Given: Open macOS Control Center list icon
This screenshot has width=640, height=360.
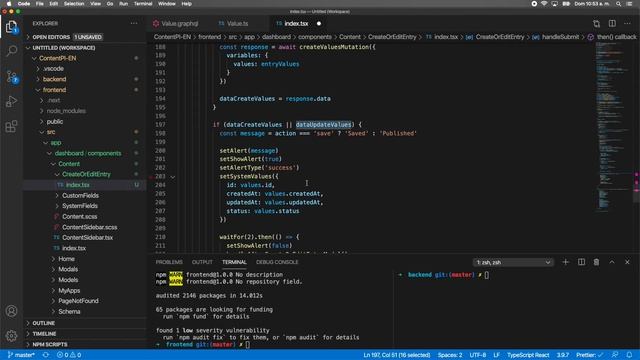Looking at the screenshot, I should [x=629, y=4].
